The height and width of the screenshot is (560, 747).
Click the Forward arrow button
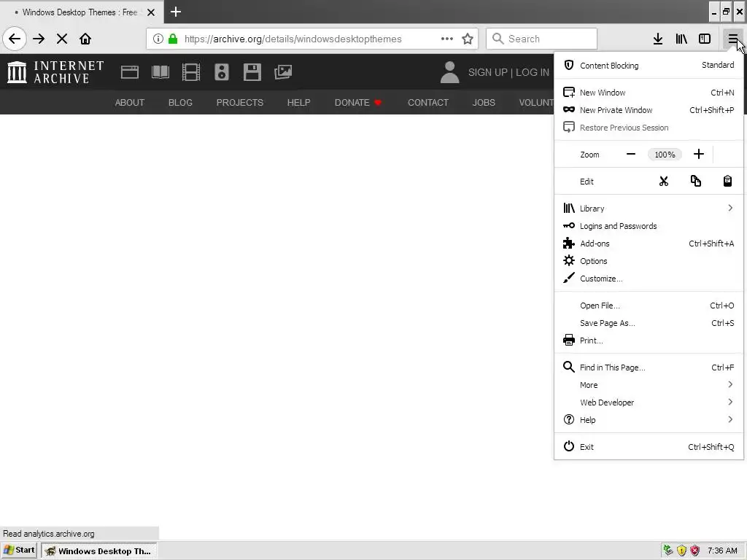point(39,39)
